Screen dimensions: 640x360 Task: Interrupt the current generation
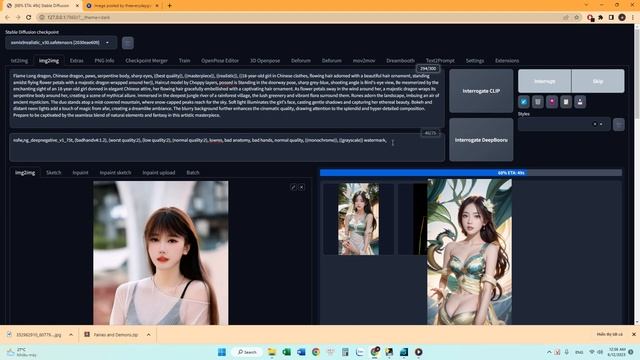pyautogui.click(x=544, y=81)
